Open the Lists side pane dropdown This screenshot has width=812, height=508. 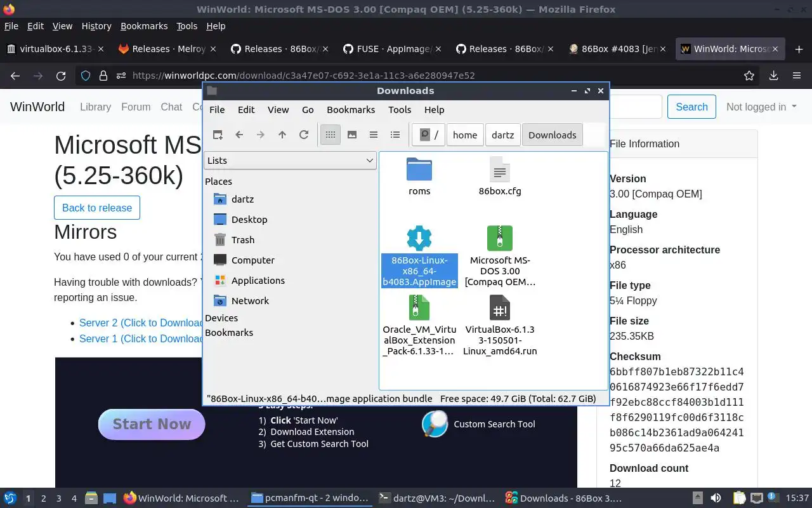click(x=290, y=161)
